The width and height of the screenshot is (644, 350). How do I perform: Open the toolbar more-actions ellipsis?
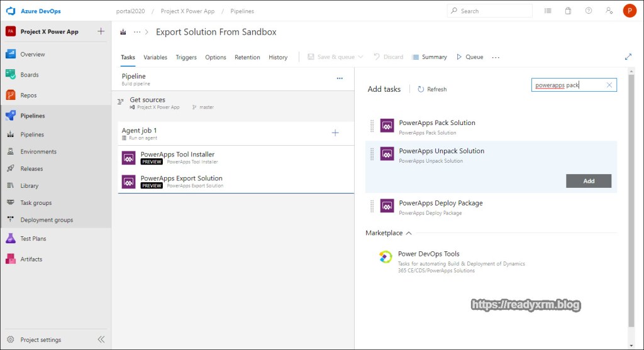point(496,57)
